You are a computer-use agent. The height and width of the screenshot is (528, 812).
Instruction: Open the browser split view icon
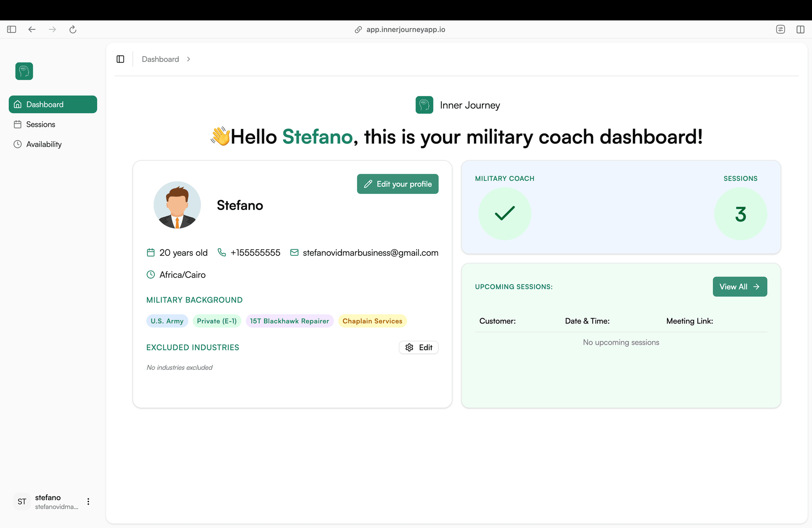tap(800, 29)
